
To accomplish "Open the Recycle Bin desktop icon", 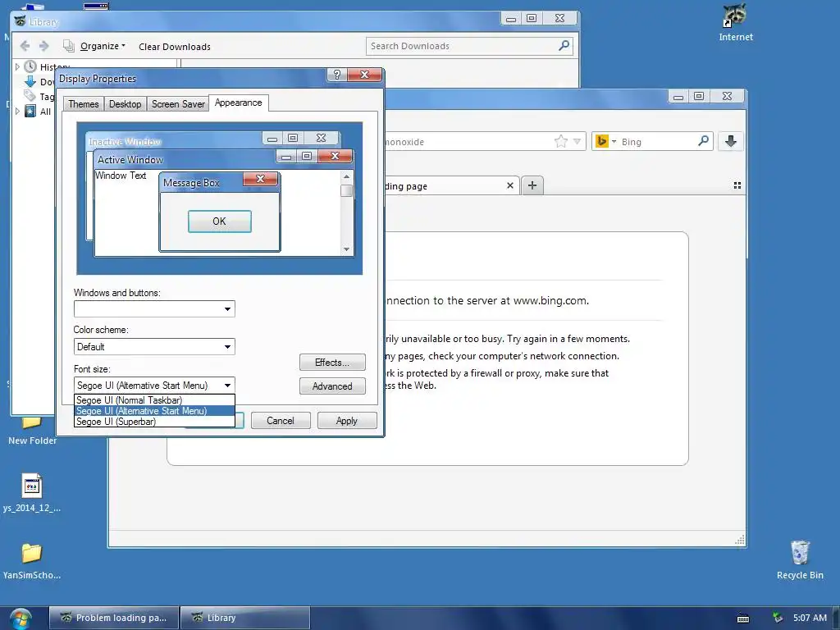I will point(800,559).
